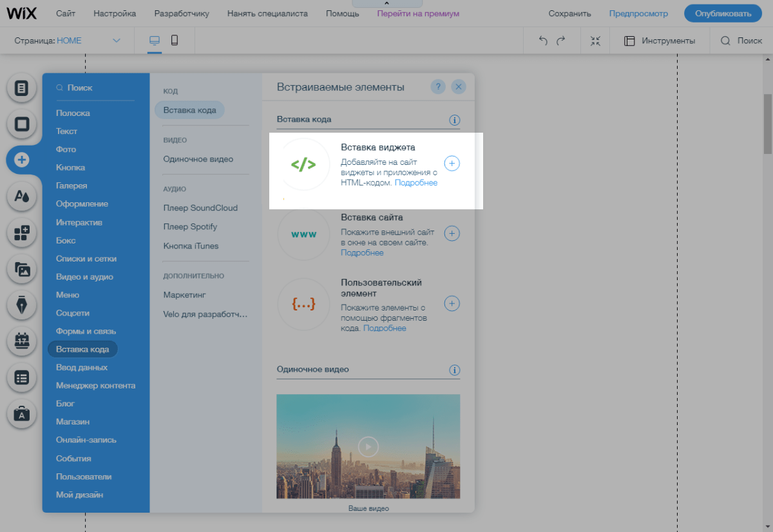Switch to mobile view icon
The image size is (773, 532).
(x=175, y=41)
